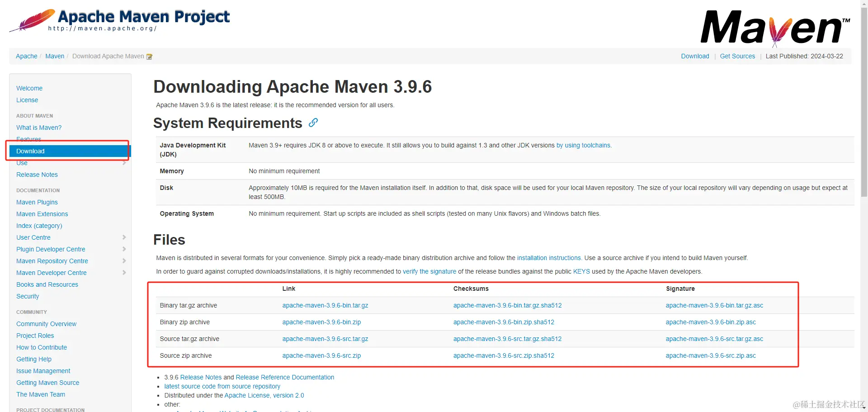Select Download in the left sidebar
The image size is (868, 412).
coord(30,151)
